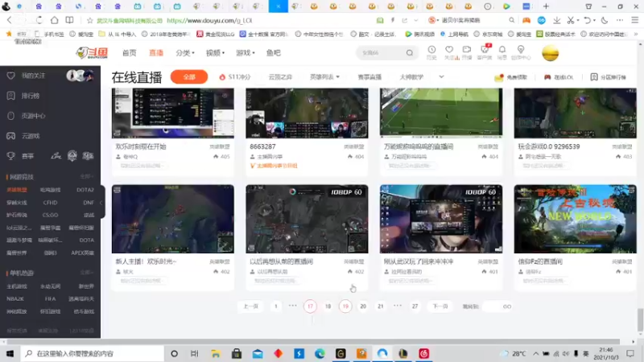Viewport: 644px width, 362px height.
Task: Open the 免费领取 gift icon link
Action: tap(510, 77)
